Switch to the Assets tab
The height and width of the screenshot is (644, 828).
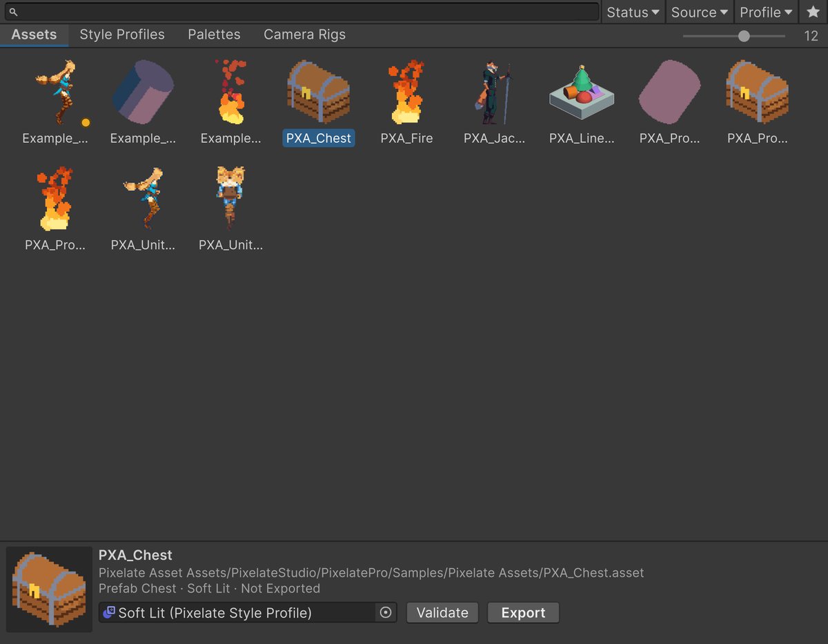tap(34, 35)
